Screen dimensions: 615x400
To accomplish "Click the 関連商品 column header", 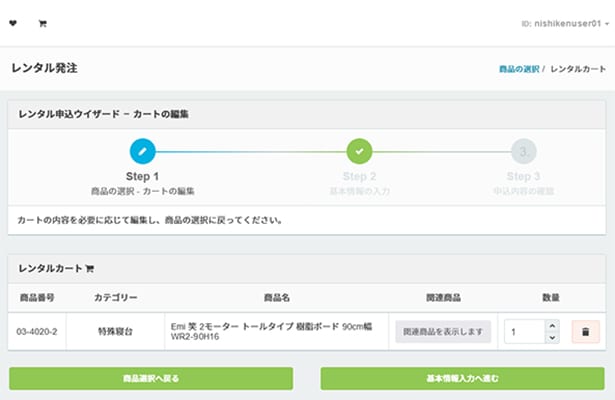I will [443, 298].
